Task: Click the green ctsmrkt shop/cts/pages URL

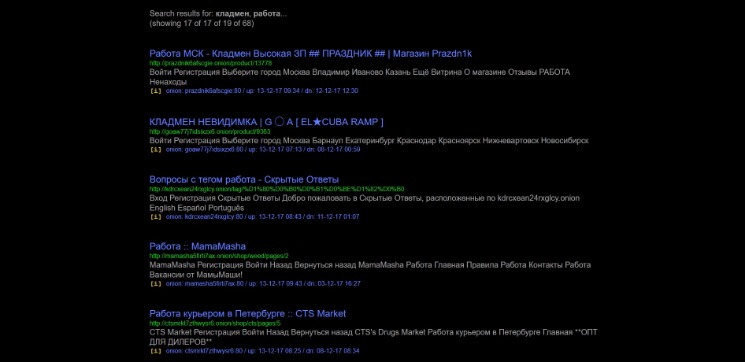Action: (x=215, y=324)
